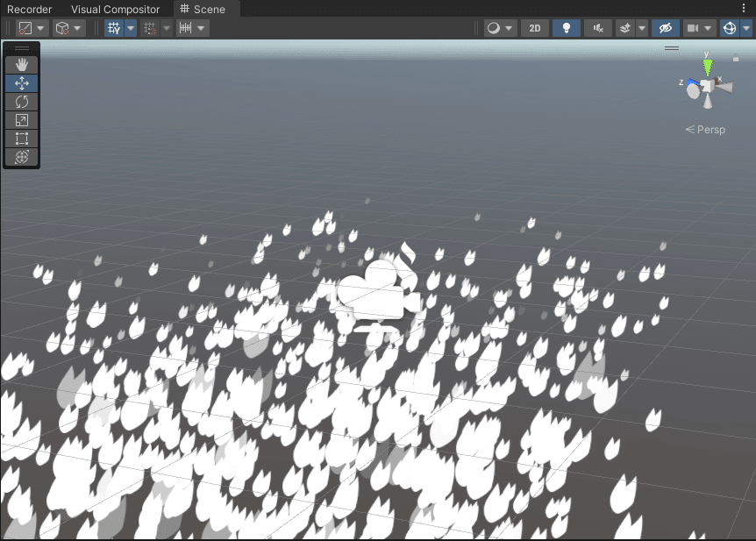
Task: Click the tool handle rotation cube icon
Action: coord(62,28)
